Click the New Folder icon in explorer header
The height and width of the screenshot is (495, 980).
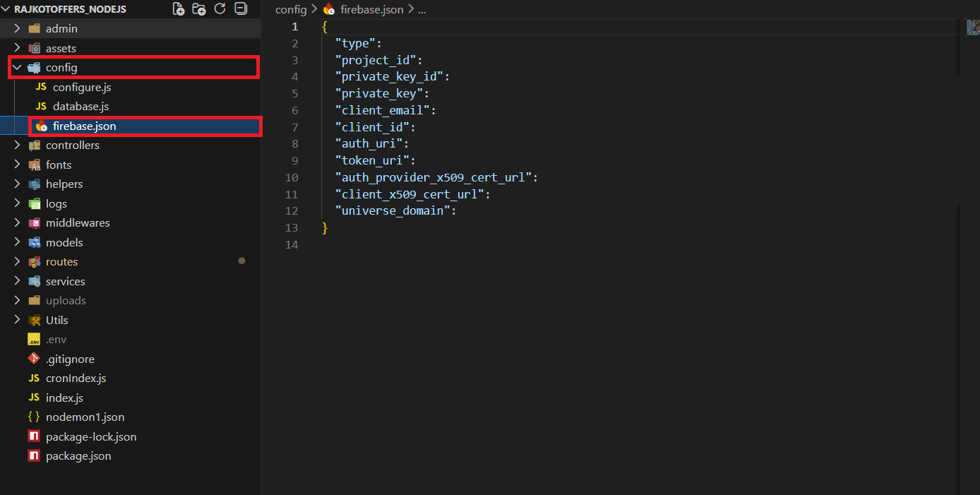[x=199, y=9]
